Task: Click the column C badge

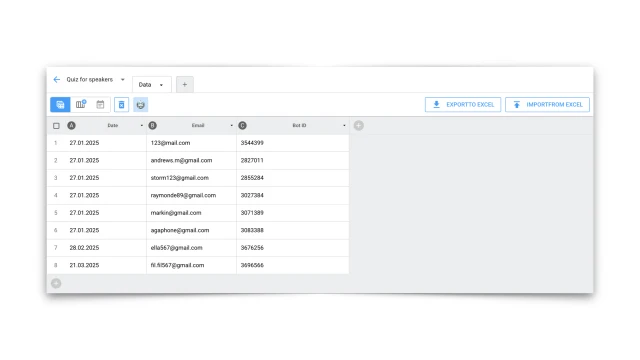Action: pyautogui.click(x=242, y=126)
